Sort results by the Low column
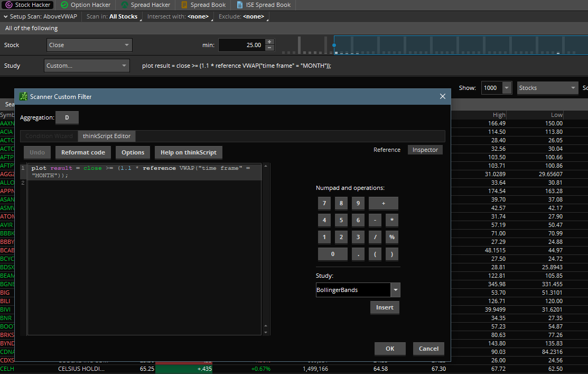Image resolution: width=588 pixels, height=374 pixels. [x=556, y=115]
